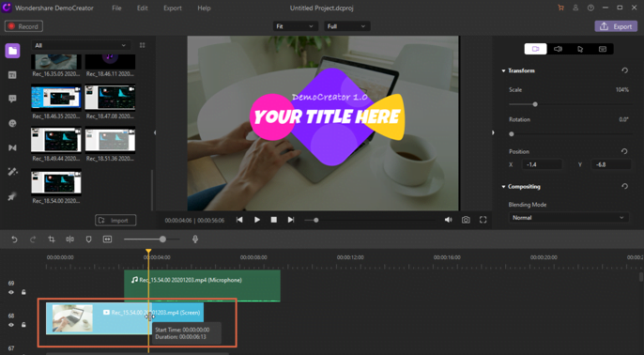Collapse the media library panel arrow
Image resolution: width=644 pixels, height=355 pixels.
[155, 132]
